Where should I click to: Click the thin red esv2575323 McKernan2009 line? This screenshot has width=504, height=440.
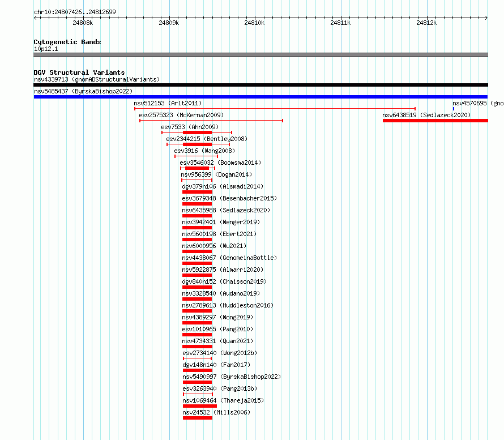[211, 121]
